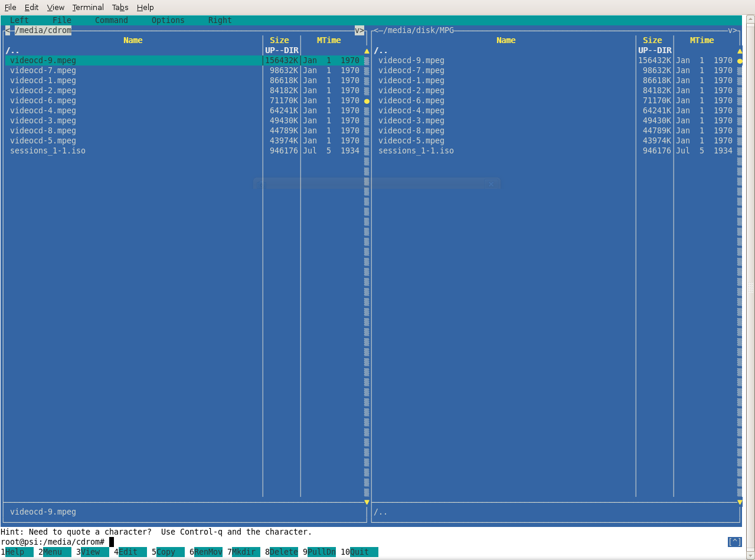Select sessions_1-1.iso in the left panel
Screen dimensions: 755x560
tap(48, 150)
